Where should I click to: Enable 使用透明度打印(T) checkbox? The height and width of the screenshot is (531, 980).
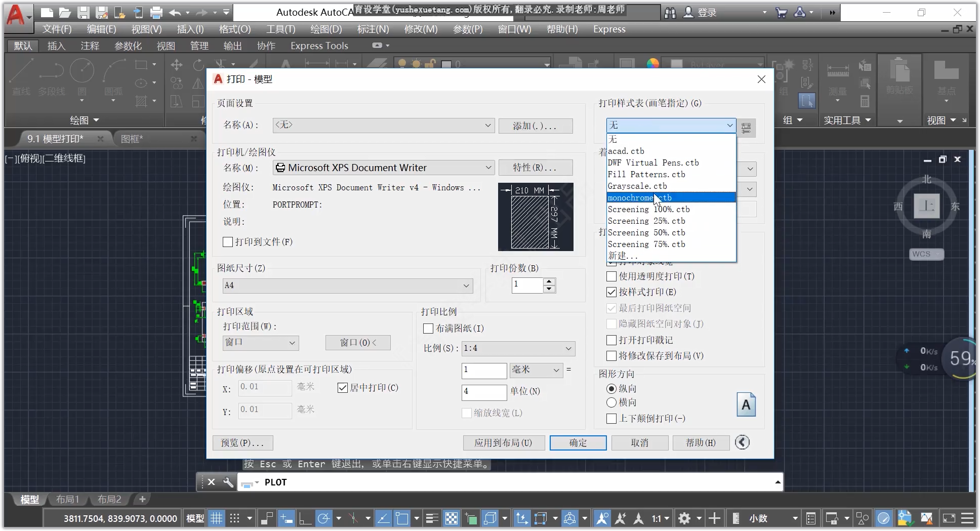click(611, 276)
